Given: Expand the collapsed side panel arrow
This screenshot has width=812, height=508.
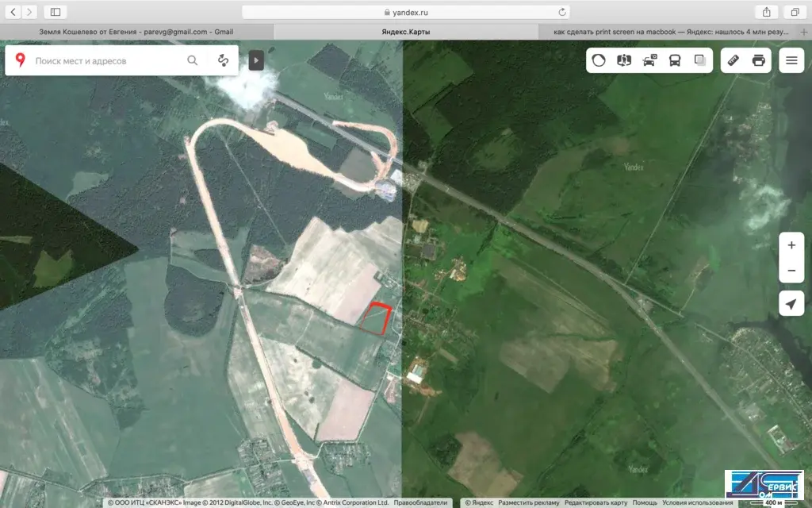Looking at the screenshot, I should 256,60.
